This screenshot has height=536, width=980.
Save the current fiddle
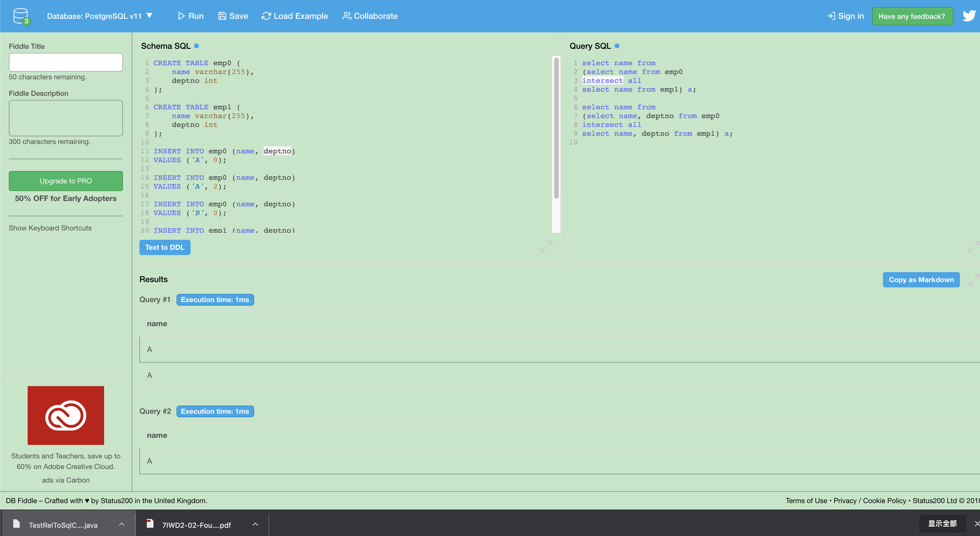[233, 16]
